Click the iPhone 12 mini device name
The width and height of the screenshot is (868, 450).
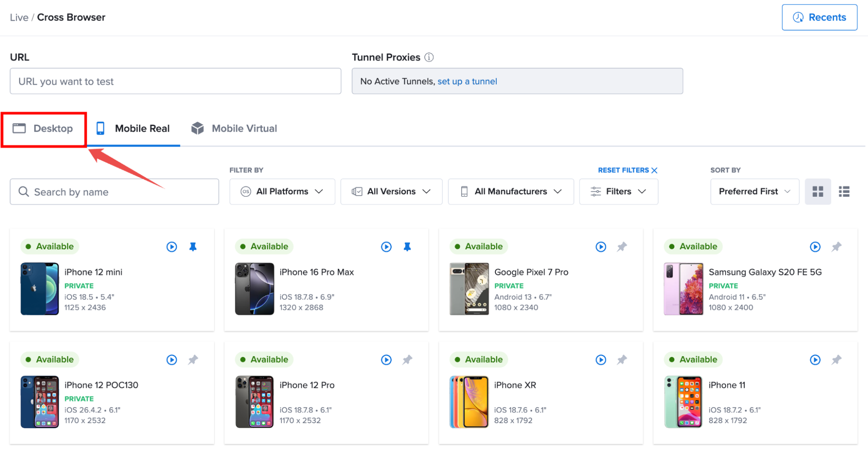[x=93, y=272]
